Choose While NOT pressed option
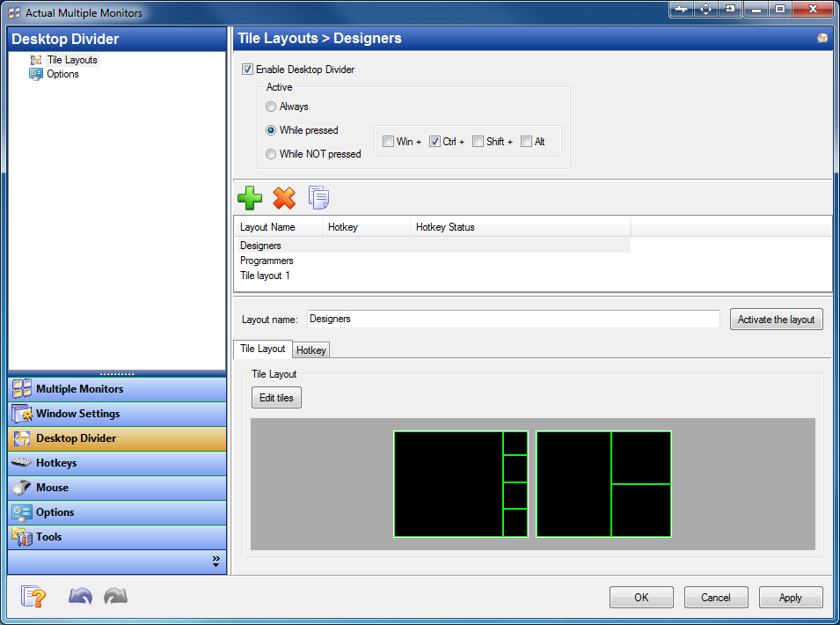Screen dimensions: 840x625 271,154
